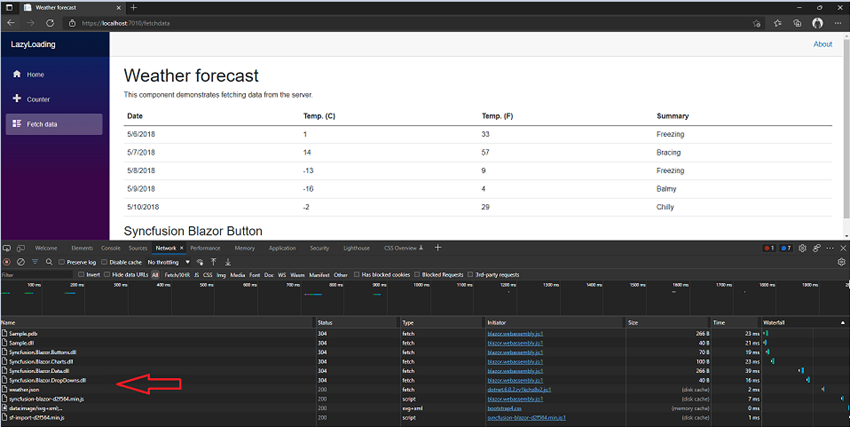Image resolution: width=850 pixels, height=427 pixels.
Task: Open the tab actions menu icon
Action: point(9,8)
